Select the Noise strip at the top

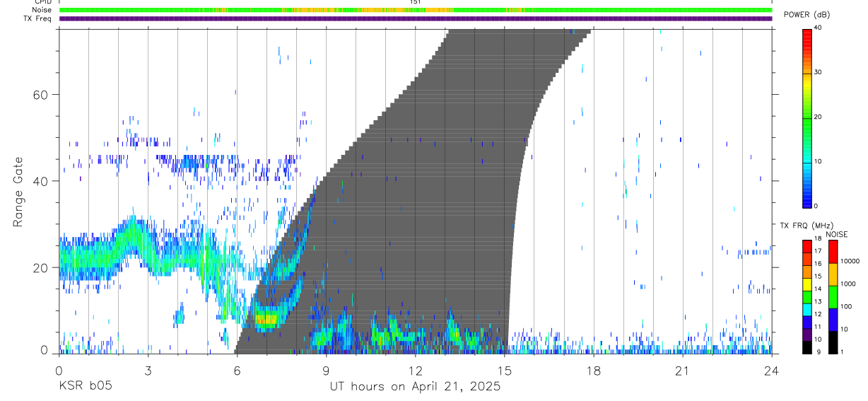[x=416, y=11]
